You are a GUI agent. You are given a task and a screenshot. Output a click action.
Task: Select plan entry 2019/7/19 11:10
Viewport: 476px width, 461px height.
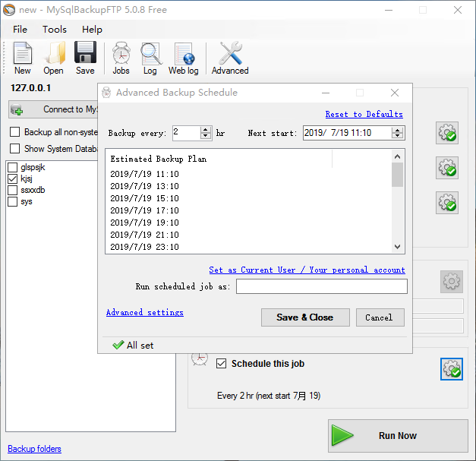(144, 174)
